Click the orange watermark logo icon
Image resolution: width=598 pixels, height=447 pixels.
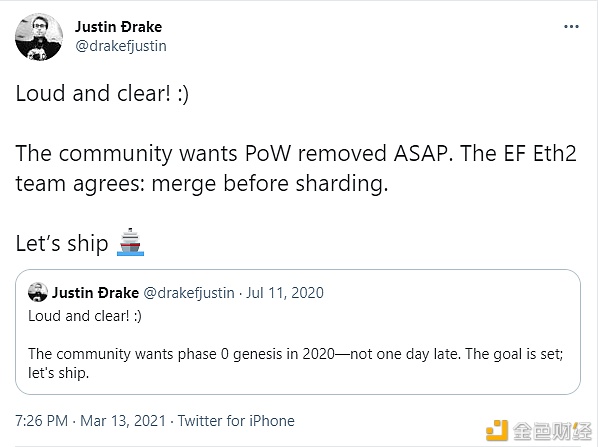pyautogui.click(x=497, y=431)
